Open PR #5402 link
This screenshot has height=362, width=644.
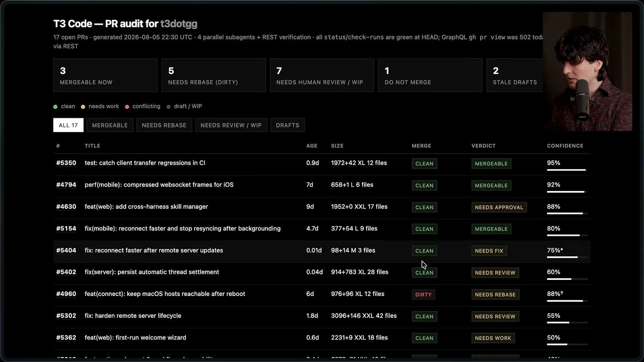click(66, 272)
